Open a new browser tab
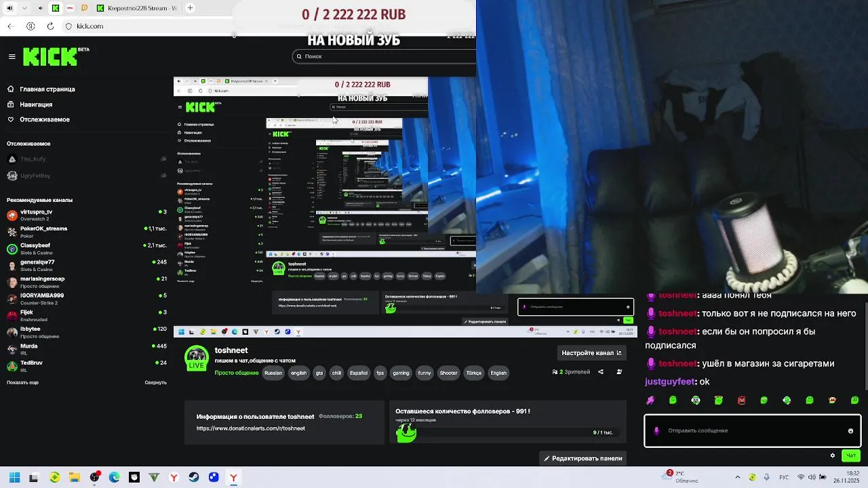Screen dimensions: 868x488 (190, 8)
